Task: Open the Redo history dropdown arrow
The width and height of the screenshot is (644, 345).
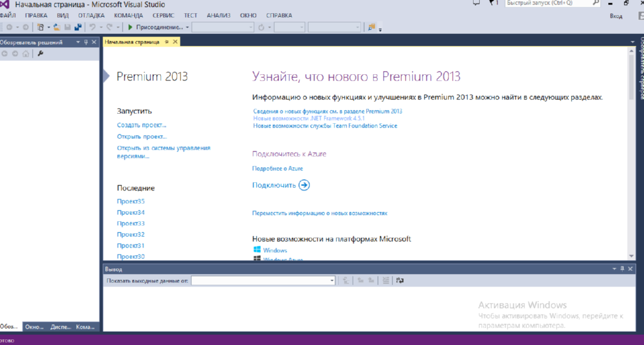Action: (118, 28)
